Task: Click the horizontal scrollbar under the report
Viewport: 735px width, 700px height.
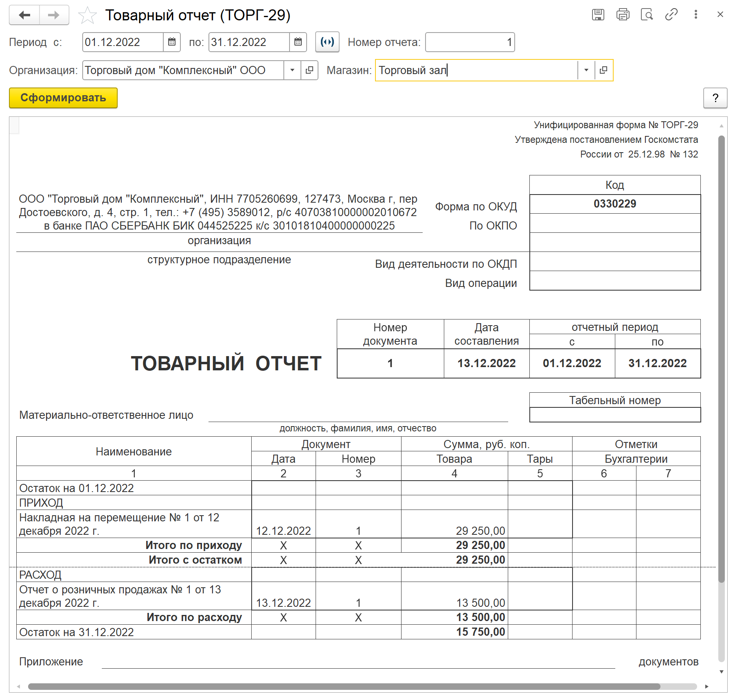Action: tap(344, 687)
